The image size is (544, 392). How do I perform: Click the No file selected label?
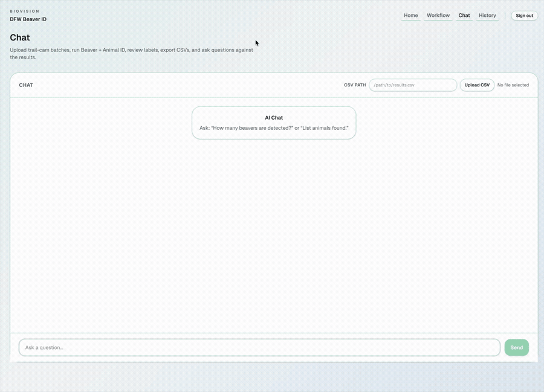(513, 85)
